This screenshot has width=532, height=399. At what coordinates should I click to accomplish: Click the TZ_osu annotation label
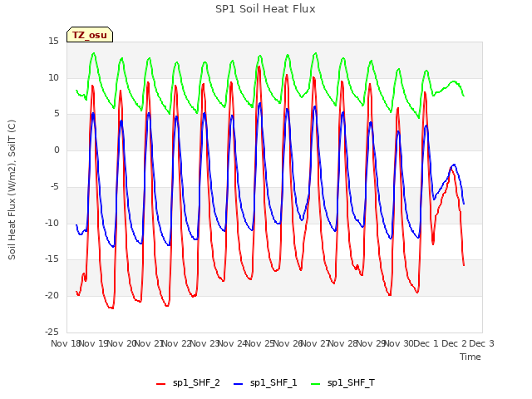[90, 35]
